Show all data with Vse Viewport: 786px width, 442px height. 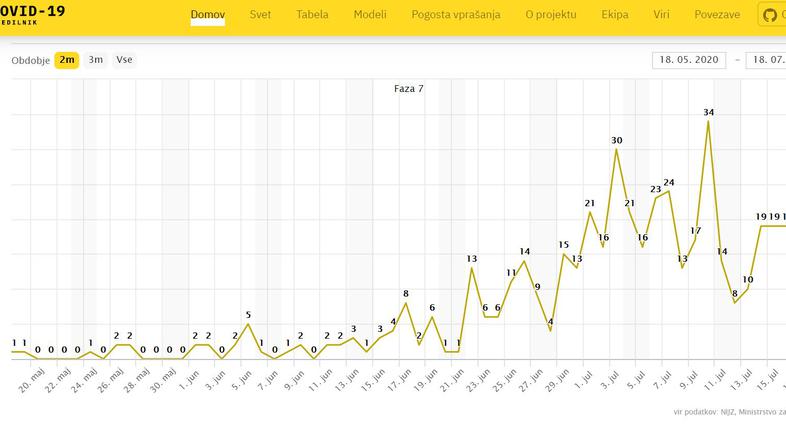(124, 60)
